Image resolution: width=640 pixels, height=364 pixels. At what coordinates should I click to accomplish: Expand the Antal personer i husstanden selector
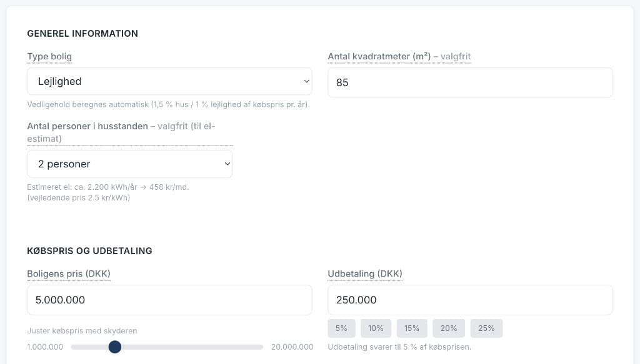pos(130,164)
